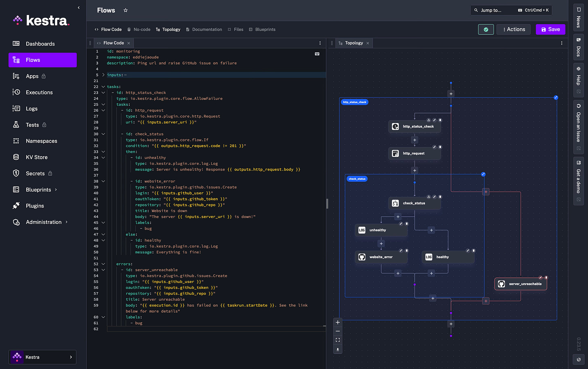Expand the folded inputs section
Screen dimensions: 588x369
[103, 75]
